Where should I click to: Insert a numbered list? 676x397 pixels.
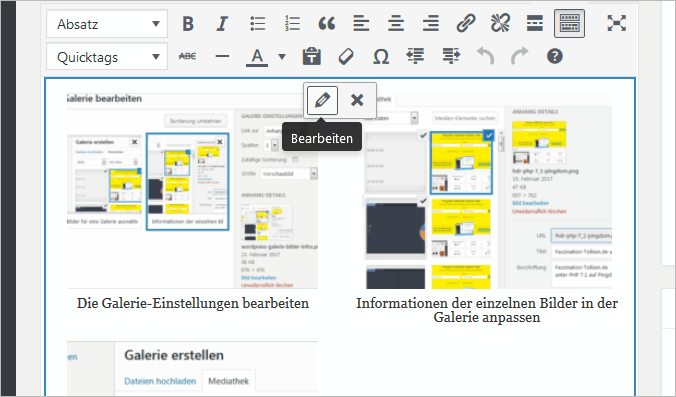292,24
